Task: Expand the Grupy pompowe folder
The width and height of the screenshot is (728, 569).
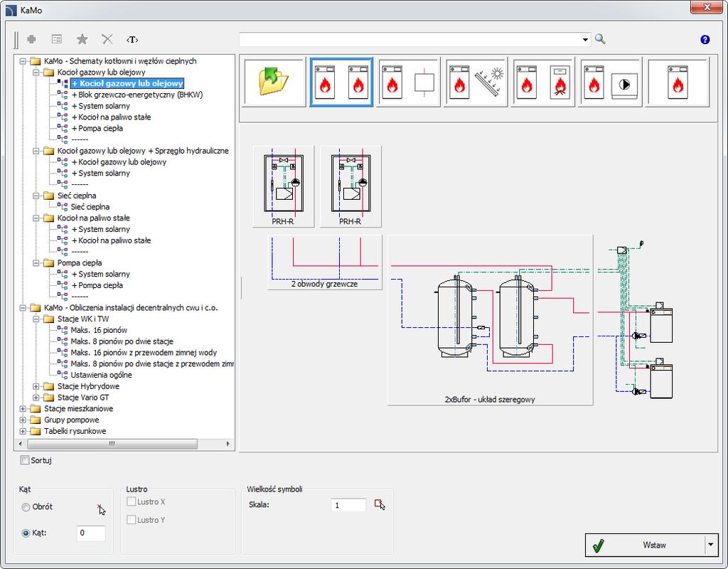Action: pyautogui.click(x=22, y=420)
